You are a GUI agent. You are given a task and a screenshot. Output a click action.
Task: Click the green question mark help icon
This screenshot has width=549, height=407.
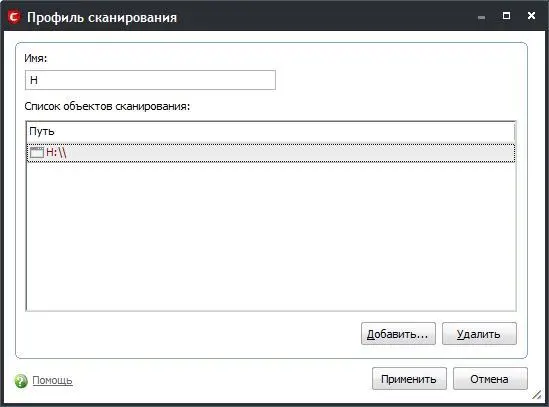click(x=21, y=381)
